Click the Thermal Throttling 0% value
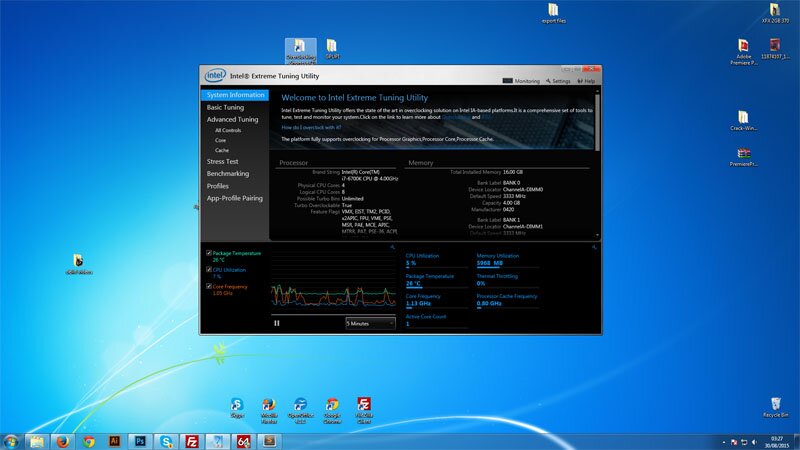Screen dimensions: 800x450 [481, 283]
